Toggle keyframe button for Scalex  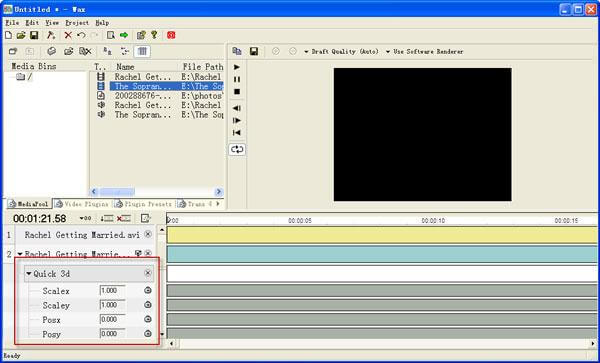coord(148,291)
